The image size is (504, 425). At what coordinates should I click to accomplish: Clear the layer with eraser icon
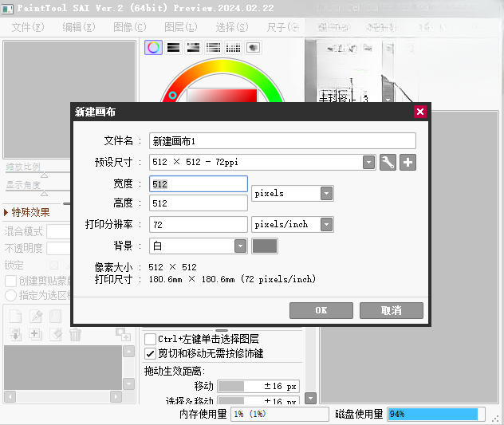56,334
